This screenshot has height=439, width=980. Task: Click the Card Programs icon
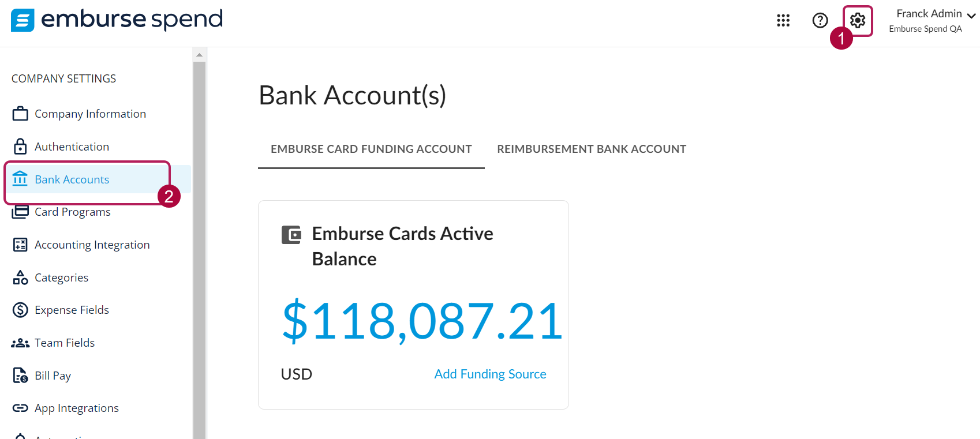[20, 212]
